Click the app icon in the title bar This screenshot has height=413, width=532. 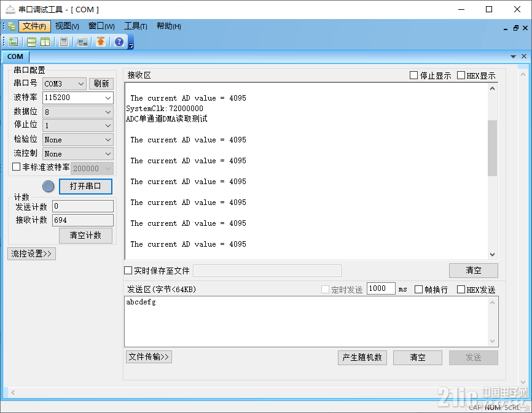pos(10,9)
